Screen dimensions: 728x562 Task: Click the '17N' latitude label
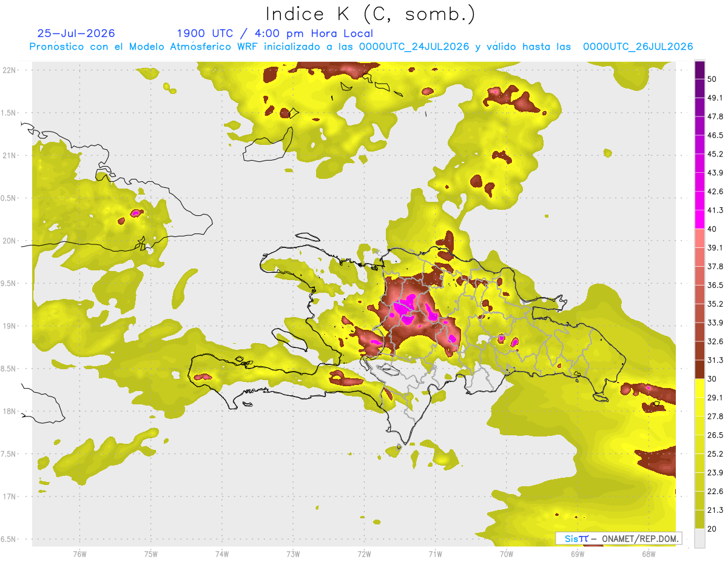pyautogui.click(x=9, y=497)
